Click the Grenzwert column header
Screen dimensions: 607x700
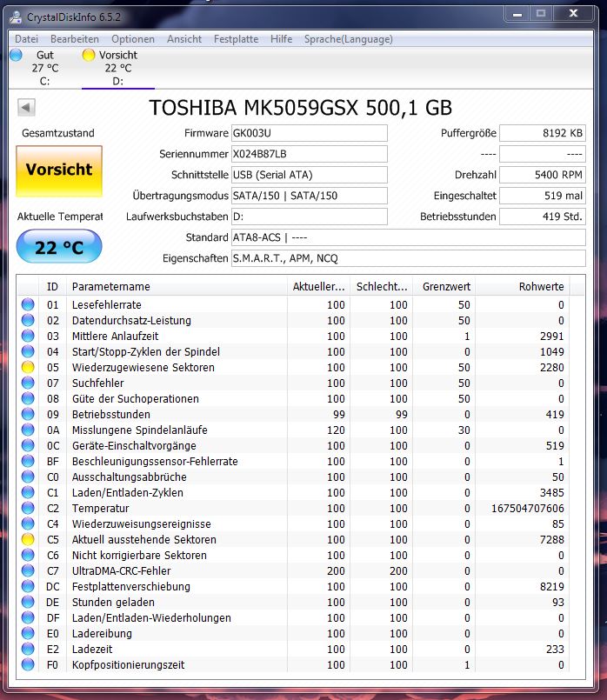[x=444, y=287]
